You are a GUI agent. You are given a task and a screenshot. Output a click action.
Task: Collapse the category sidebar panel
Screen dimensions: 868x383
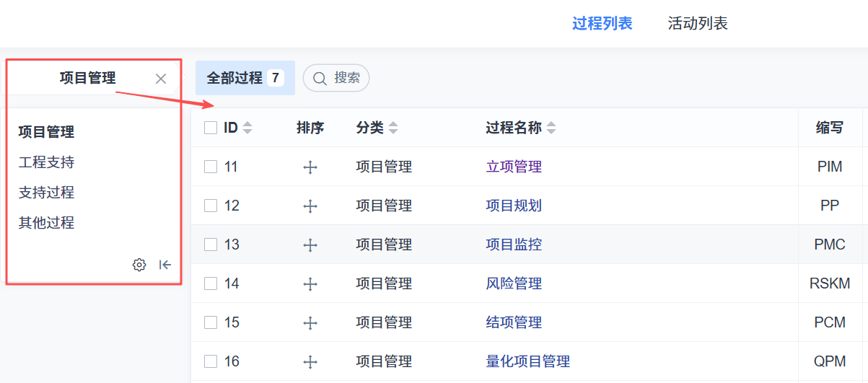(165, 265)
